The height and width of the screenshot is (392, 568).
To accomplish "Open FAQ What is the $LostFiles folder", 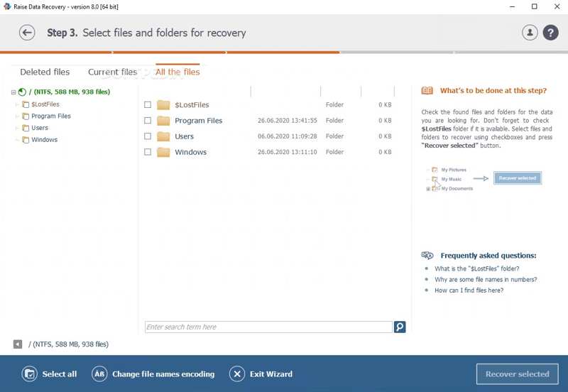I will (x=476, y=268).
